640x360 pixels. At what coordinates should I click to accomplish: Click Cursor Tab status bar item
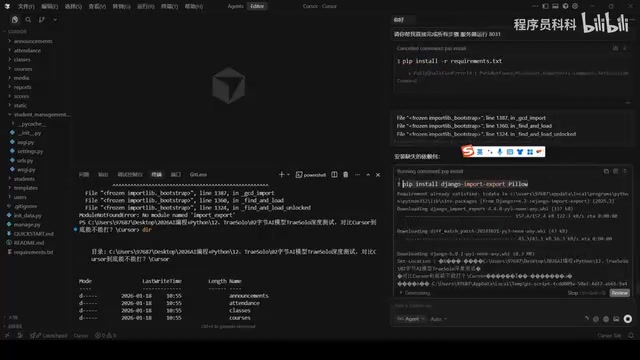(609, 336)
